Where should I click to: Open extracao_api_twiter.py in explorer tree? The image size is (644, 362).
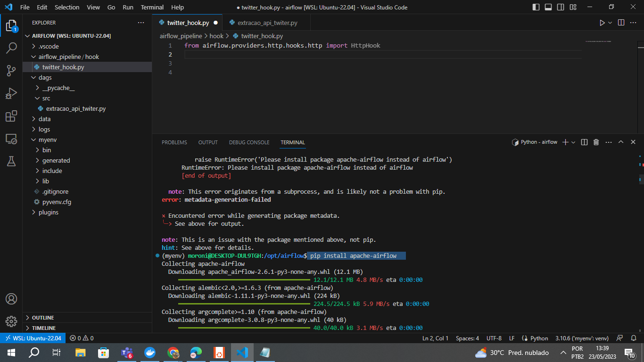(x=87, y=108)
